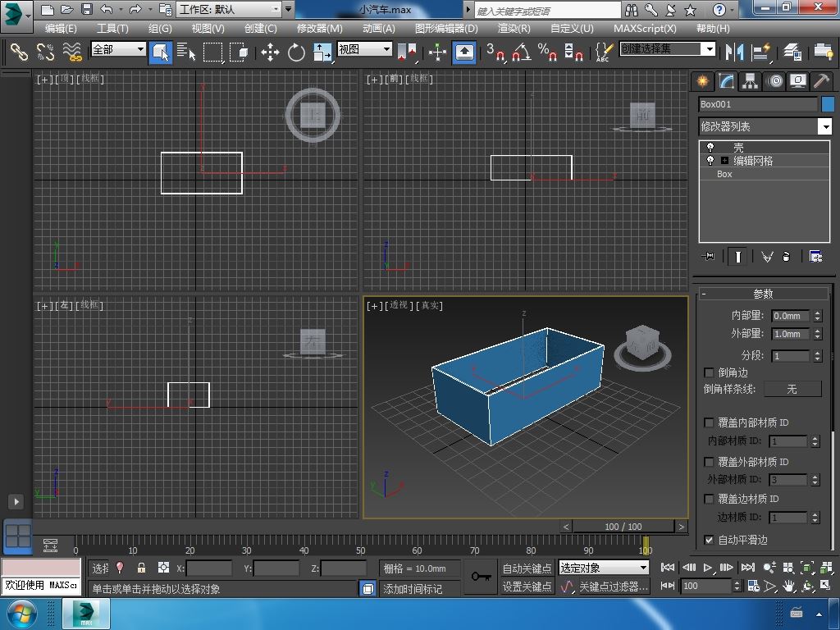Enable the 覆盖边材质 ID checkbox
This screenshot has width=840, height=630.
[x=709, y=499]
